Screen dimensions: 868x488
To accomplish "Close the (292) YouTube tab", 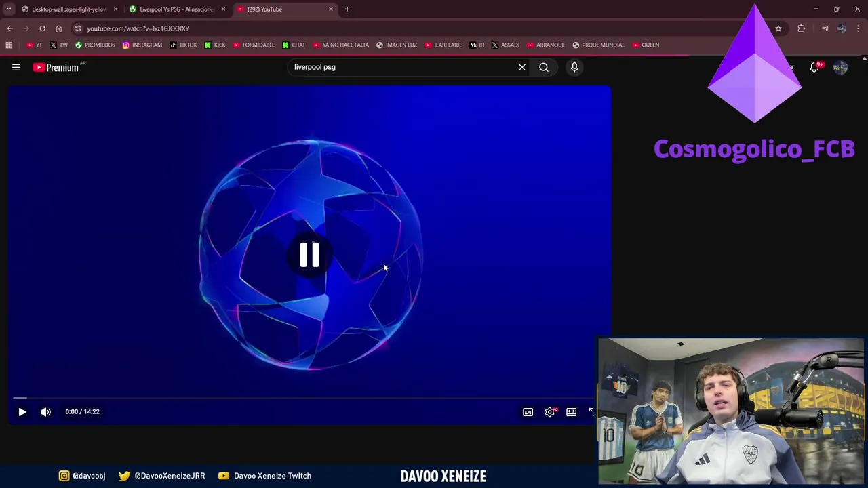I will [x=331, y=9].
